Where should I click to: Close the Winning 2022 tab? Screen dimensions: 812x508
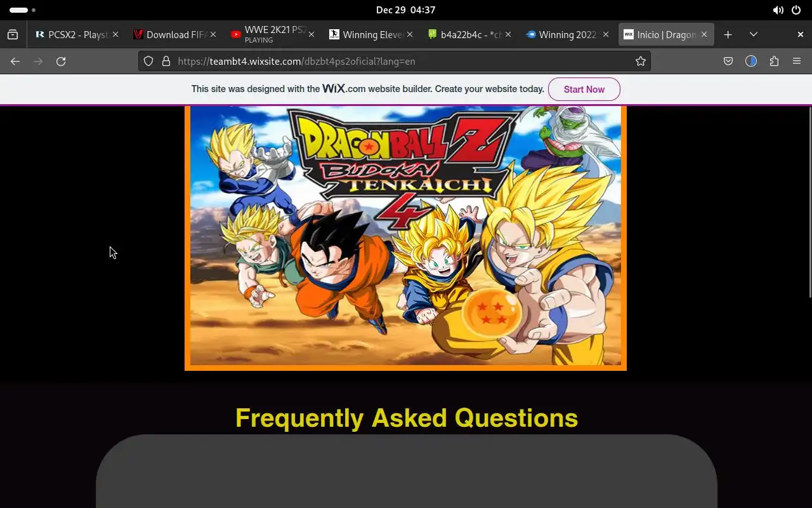point(606,35)
